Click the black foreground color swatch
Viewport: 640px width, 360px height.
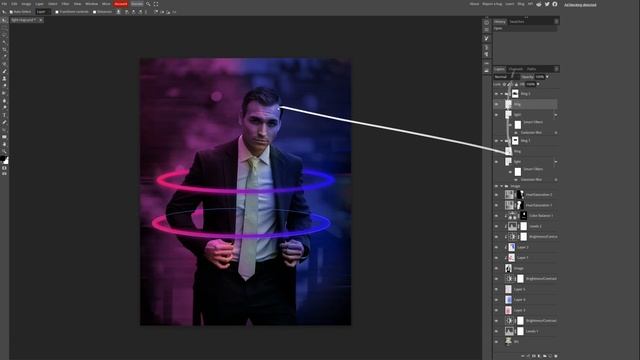point(3,158)
